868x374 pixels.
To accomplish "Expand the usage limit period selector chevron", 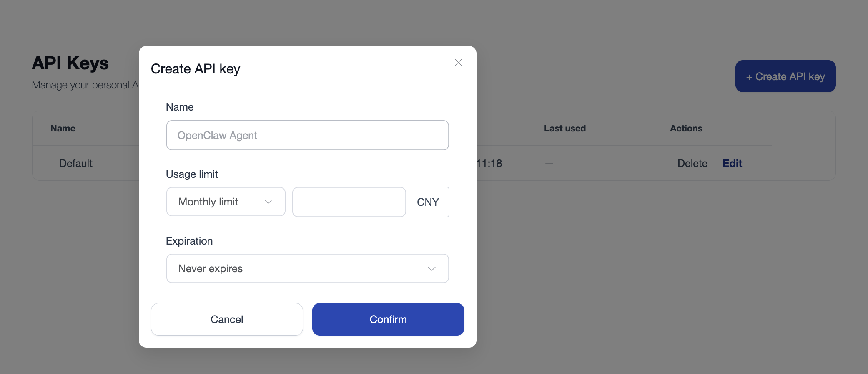I will pos(268,202).
